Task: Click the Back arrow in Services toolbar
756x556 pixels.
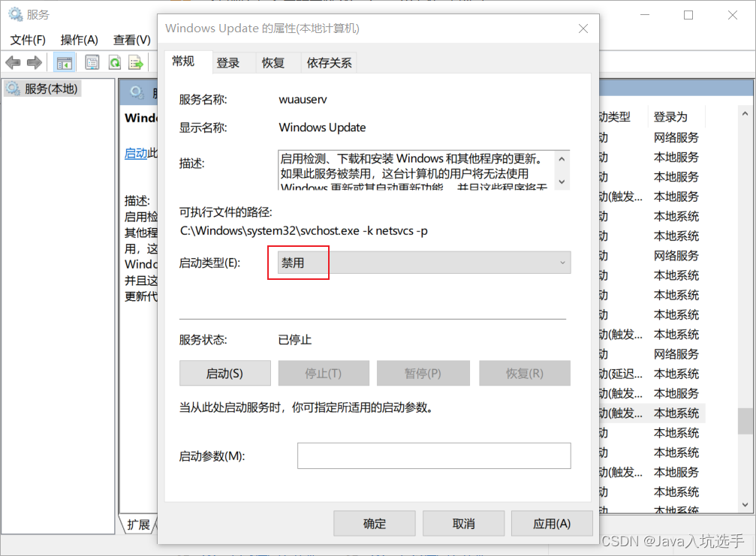Action: pyautogui.click(x=13, y=62)
